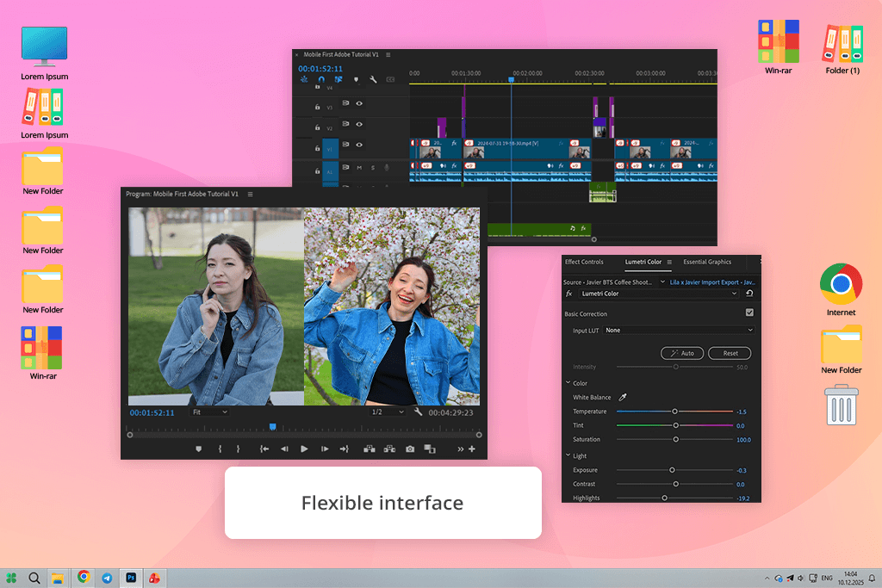Image resolution: width=882 pixels, height=588 pixels.
Task: Toggle the magnet Snap in Timeline icon
Action: 321,80
